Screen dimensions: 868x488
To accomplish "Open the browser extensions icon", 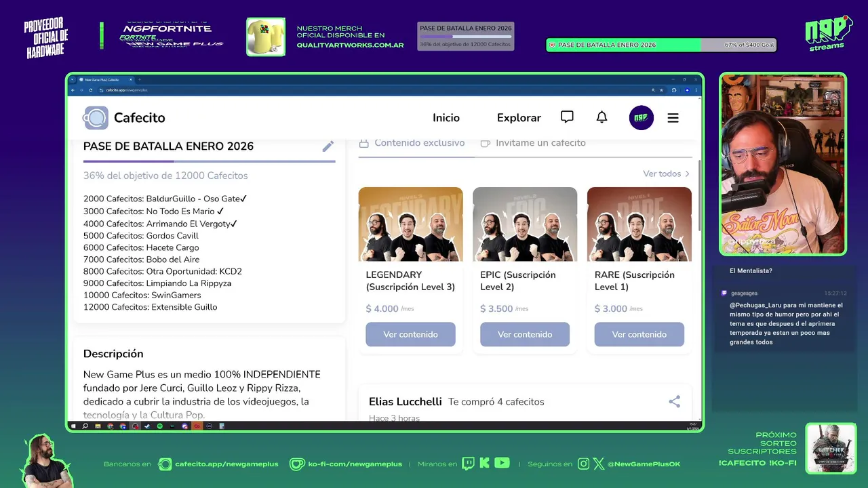I will [673, 90].
